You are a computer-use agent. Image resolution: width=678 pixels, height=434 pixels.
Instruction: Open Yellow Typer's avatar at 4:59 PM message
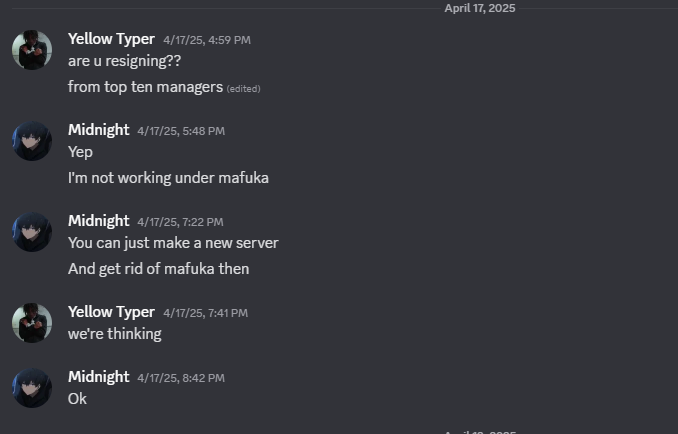click(x=32, y=50)
